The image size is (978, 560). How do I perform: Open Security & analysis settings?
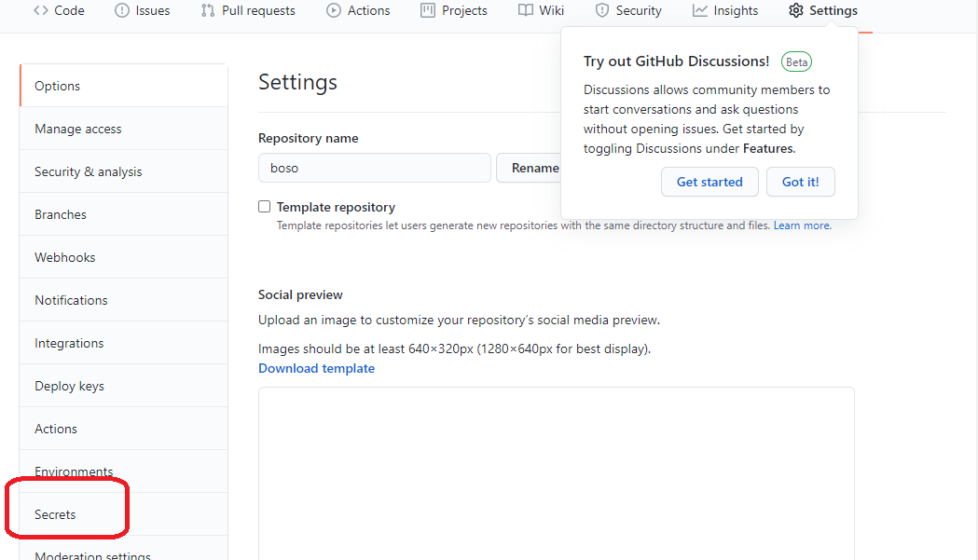[89, 171]
